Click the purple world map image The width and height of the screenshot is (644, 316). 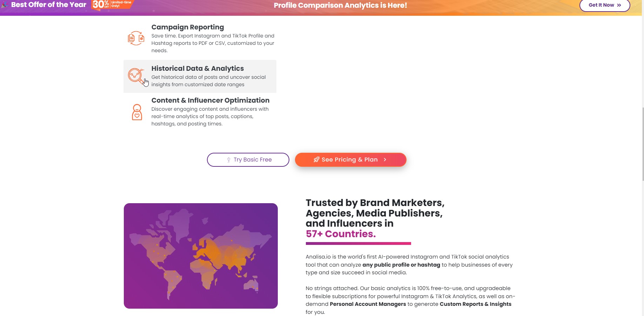coord(201,256)
